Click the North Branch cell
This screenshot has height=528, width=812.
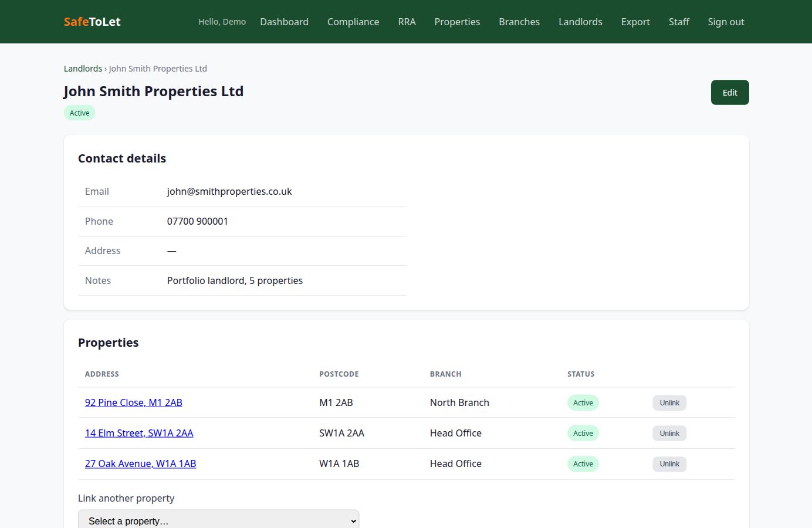tap(459, 402)
